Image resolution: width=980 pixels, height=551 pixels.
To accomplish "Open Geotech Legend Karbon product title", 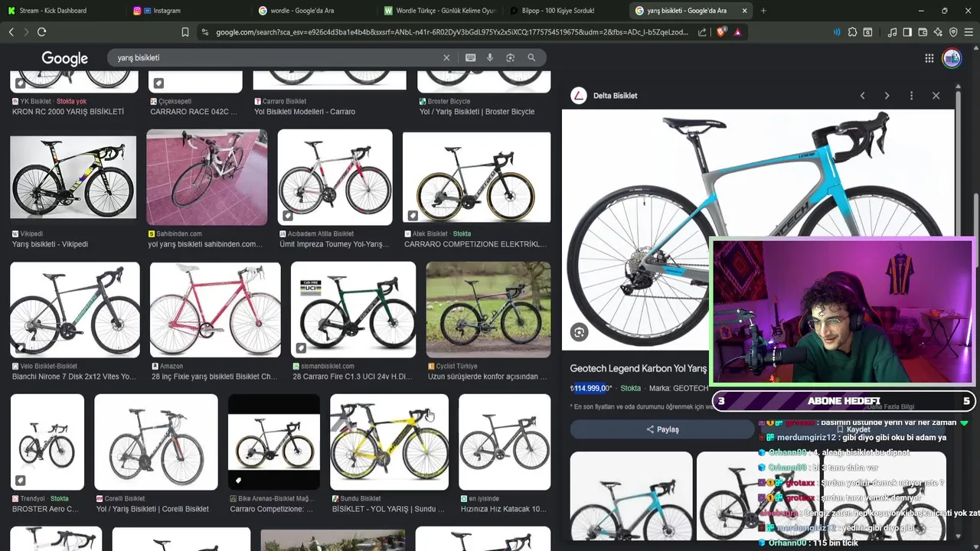I will pos(639,369).
